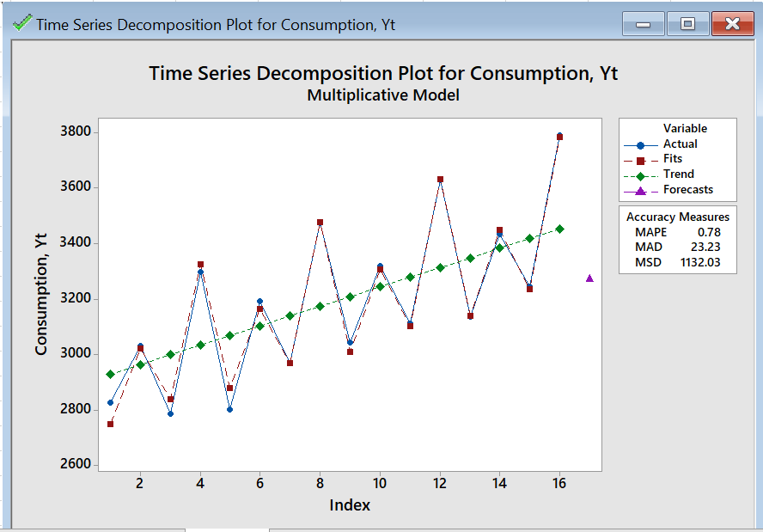Click the Restore window button

pyautogui.click(x=687, y=24)
